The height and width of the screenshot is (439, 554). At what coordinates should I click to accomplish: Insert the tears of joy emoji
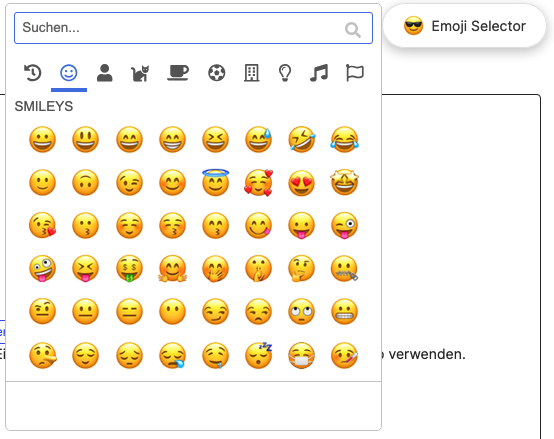tap(345, 140)
